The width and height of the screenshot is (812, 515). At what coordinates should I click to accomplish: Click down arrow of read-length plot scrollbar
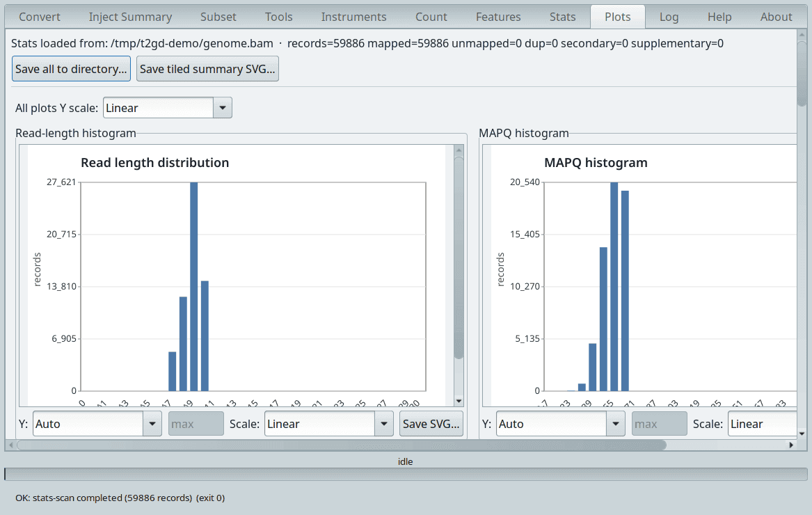[x=459, y=401]
